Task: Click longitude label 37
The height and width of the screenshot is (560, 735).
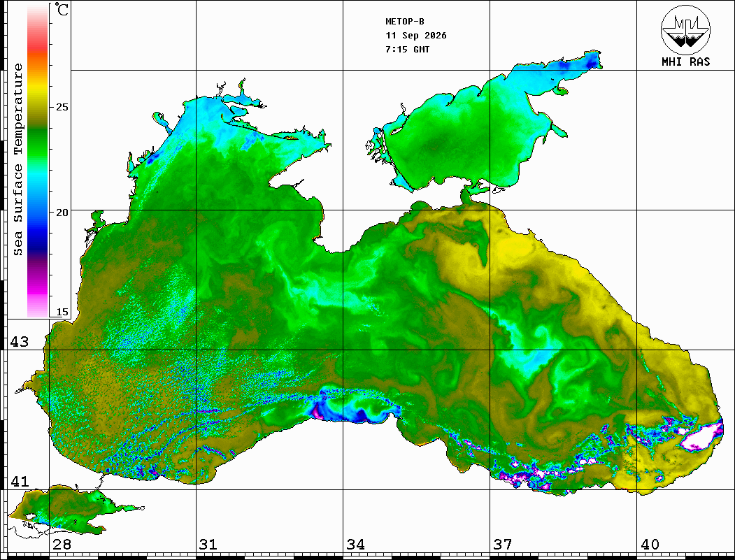Action: 503,545
